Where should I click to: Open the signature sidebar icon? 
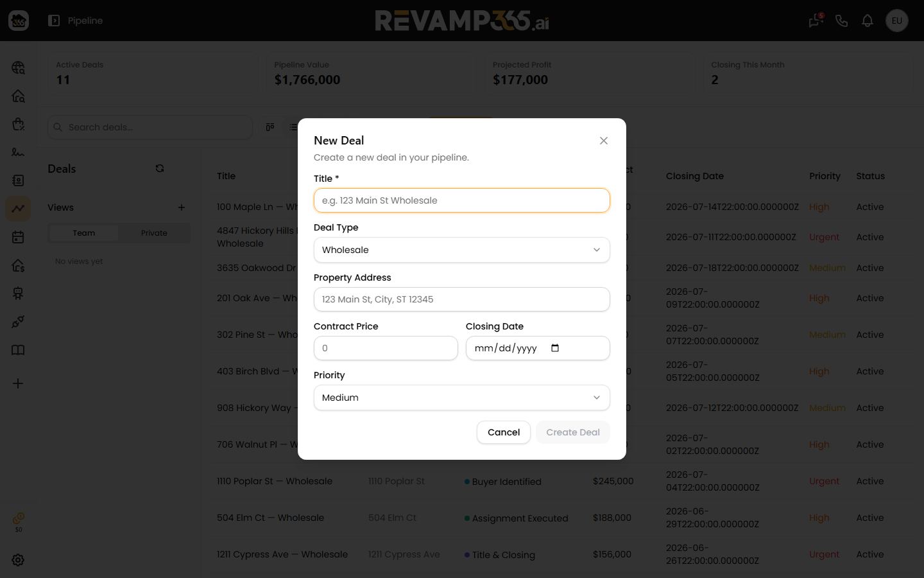click(x=18, y=152)
